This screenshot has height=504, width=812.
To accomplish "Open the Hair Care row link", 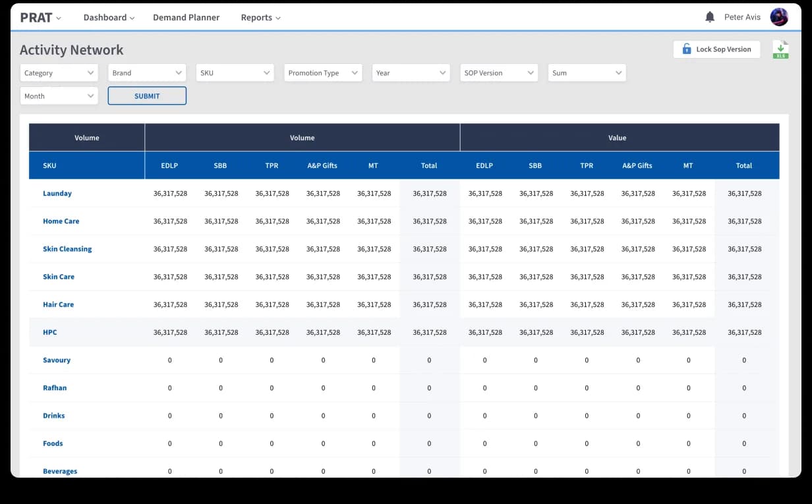I will 59,304.
